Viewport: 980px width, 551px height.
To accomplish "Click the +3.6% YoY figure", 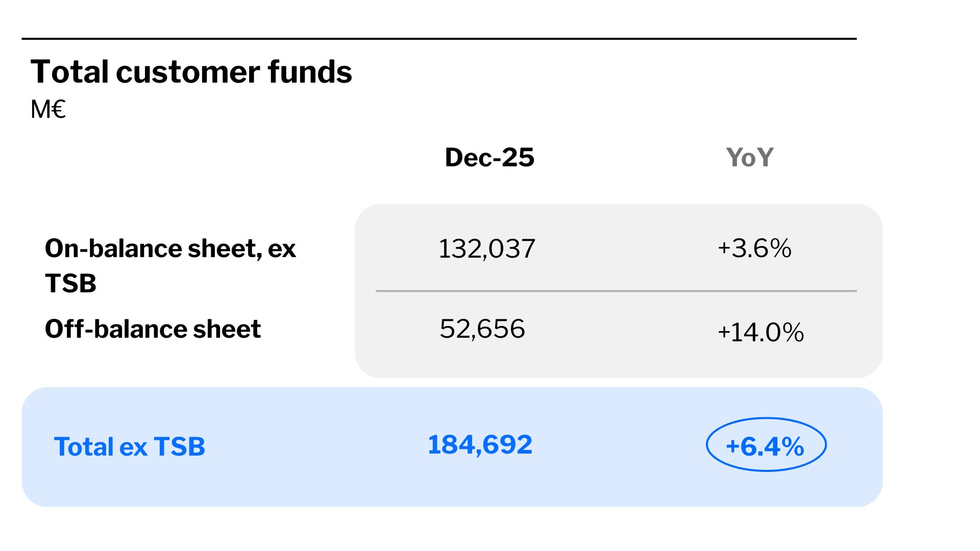I will (x=754, y=248).
